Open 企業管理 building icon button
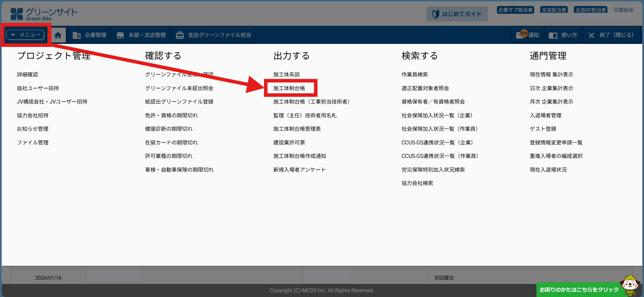The image size is (644, 297). coord(89,35)
